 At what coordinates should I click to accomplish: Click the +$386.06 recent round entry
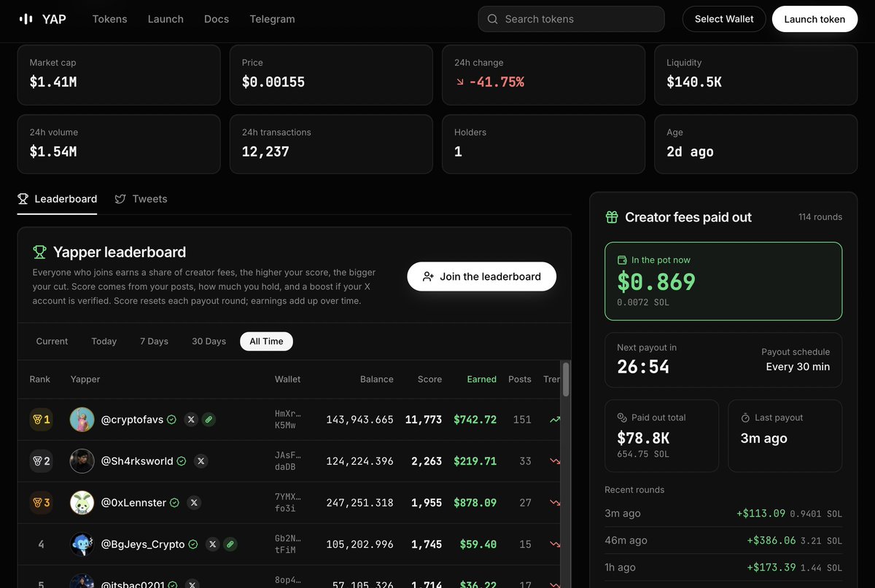point(723,541)
